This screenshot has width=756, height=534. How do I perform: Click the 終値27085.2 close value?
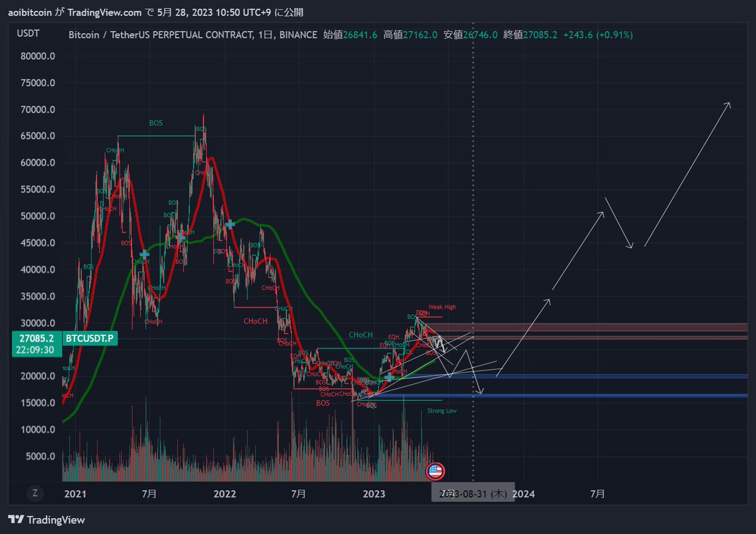[531, 35]
